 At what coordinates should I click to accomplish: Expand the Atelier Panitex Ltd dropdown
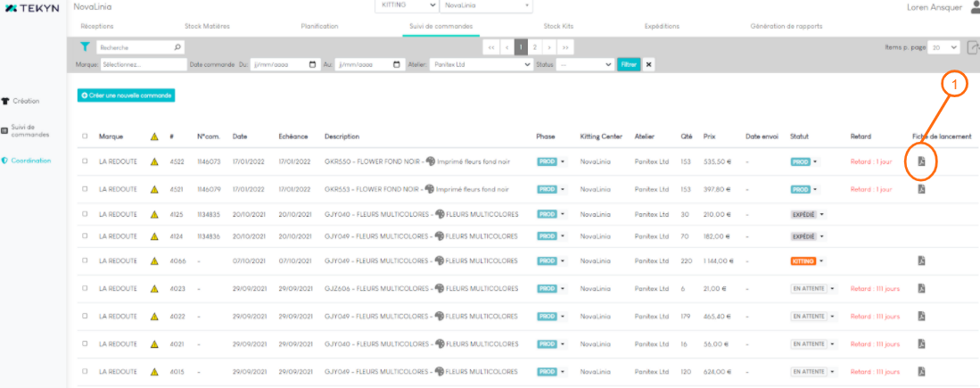[523, 64]
